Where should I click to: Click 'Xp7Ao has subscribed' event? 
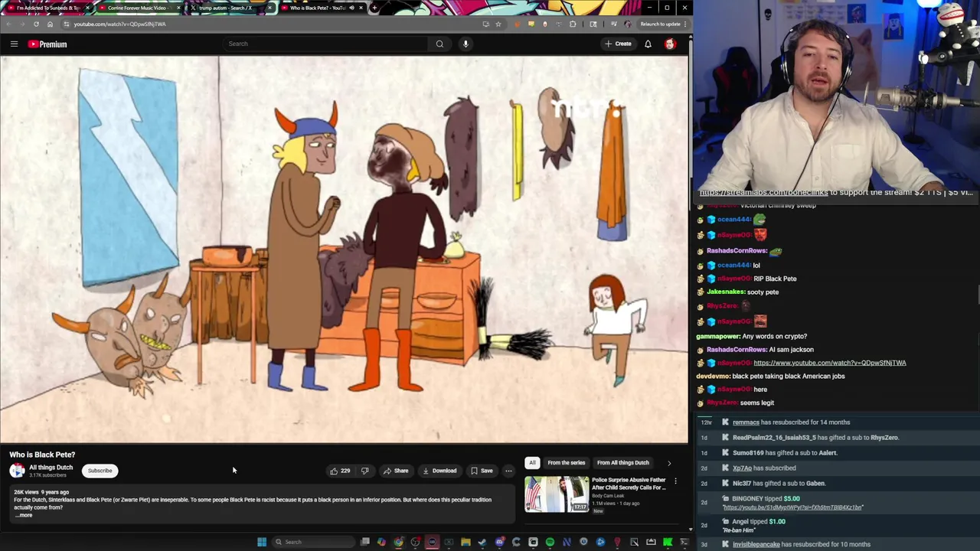tap(764, 468)
